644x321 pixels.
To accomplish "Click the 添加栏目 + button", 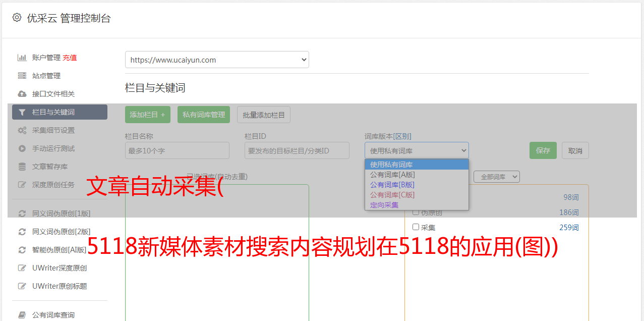I will click(x=148, y=115).
